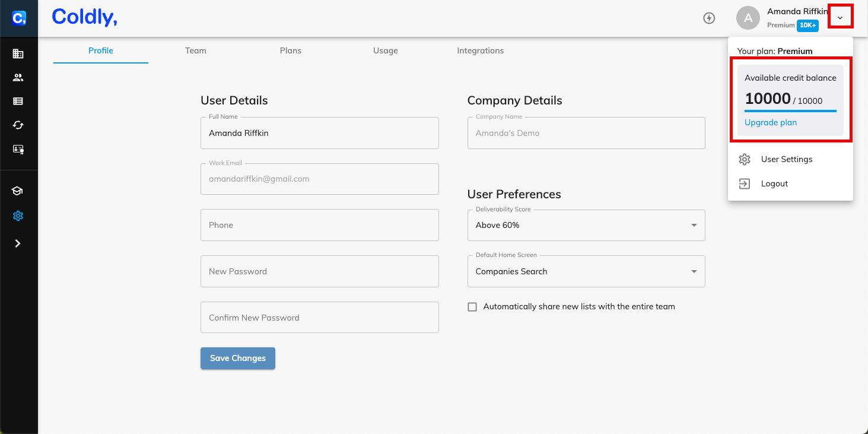Open the settings gear in sidebar

point(18,216)
